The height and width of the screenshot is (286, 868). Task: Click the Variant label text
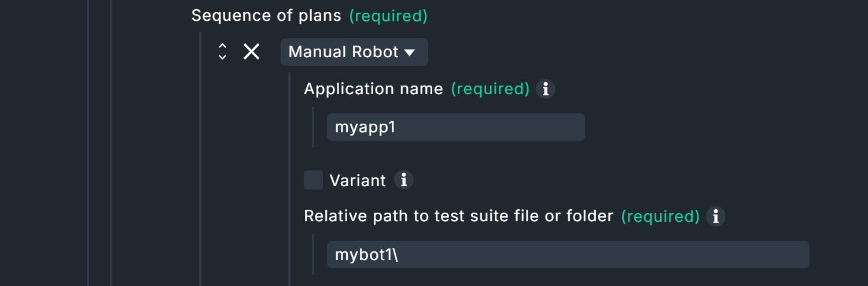coord(358,181)
